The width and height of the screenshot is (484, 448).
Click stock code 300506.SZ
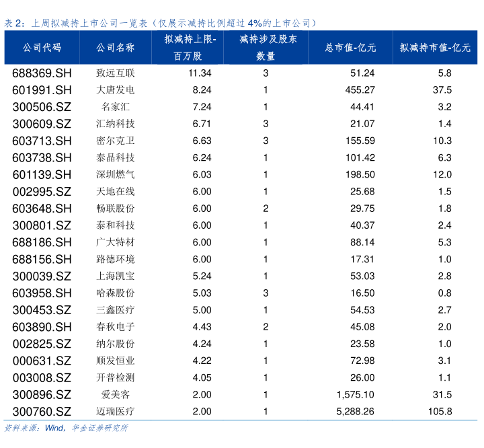(x=42, y=107)
